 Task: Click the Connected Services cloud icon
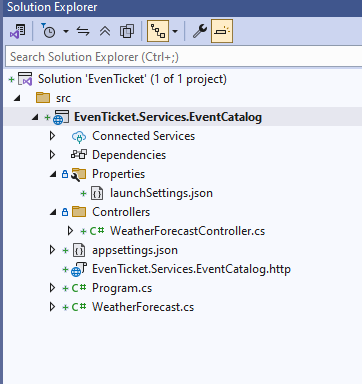(79, 136)
